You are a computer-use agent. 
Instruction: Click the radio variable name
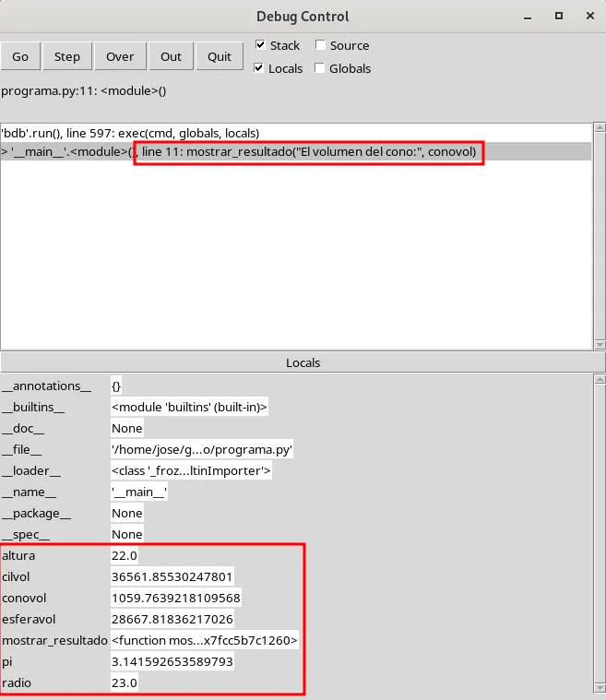17,683
